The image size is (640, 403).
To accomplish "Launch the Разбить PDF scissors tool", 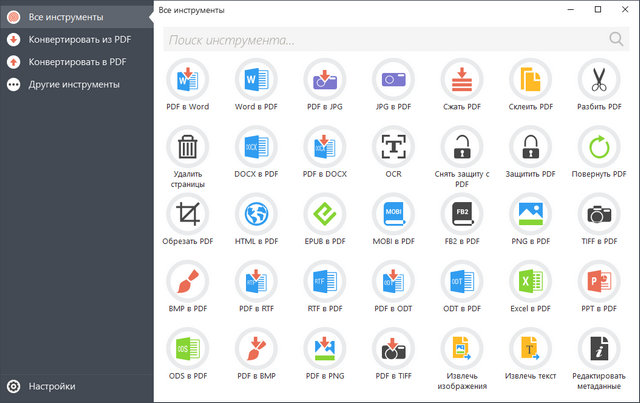I will pos(599,79).
